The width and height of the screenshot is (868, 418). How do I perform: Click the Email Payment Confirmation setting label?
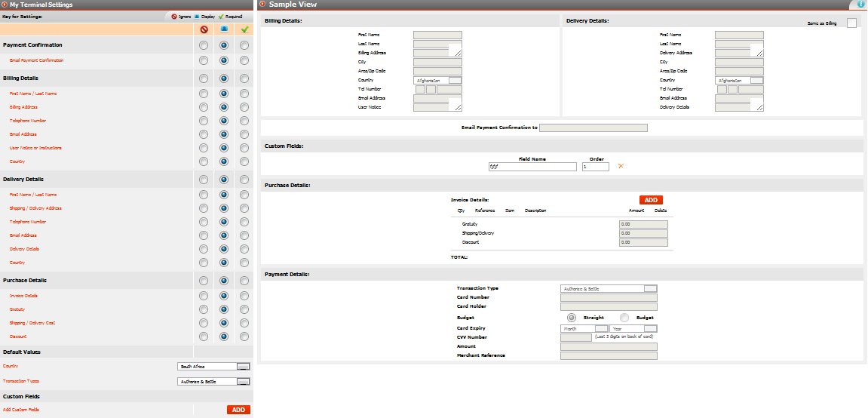[x=36, y=60]
